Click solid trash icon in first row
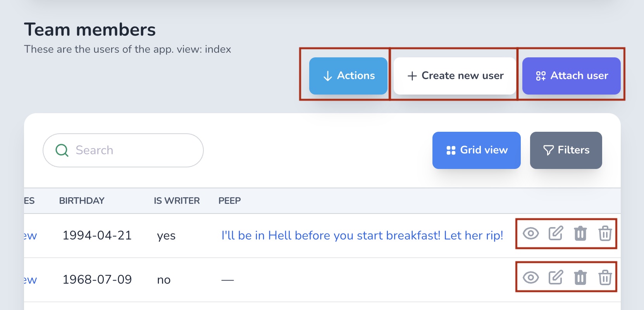 tap(580, 233)
